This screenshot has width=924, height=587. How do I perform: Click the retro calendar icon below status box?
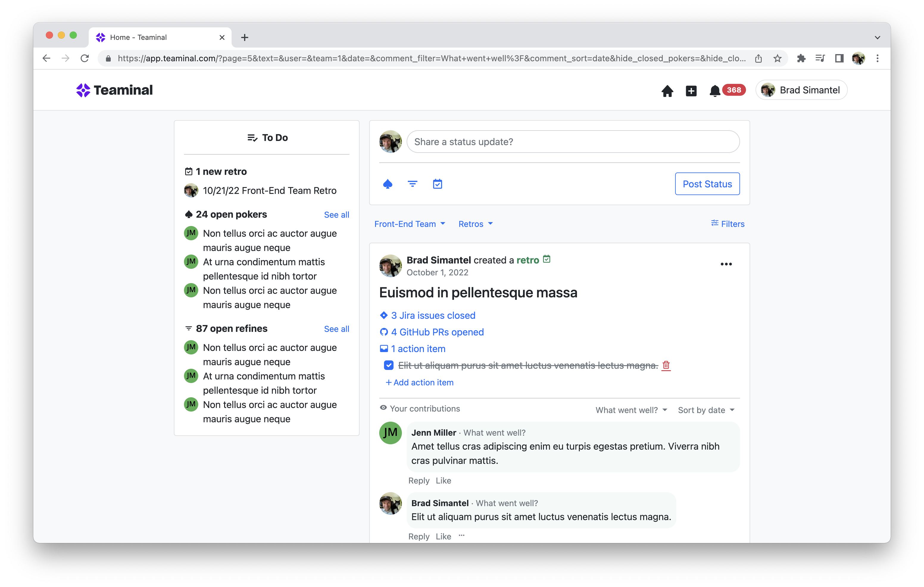(x=438, y=184)
